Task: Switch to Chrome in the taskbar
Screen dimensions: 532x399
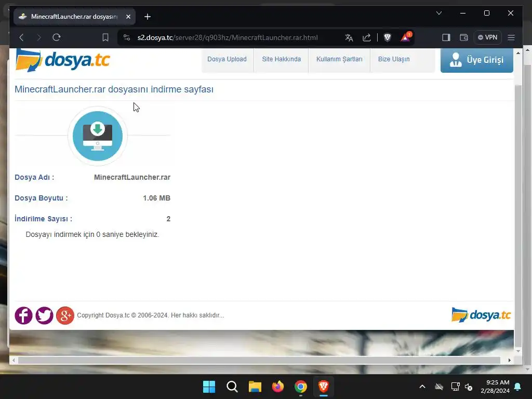Action: tap(301, 387)
